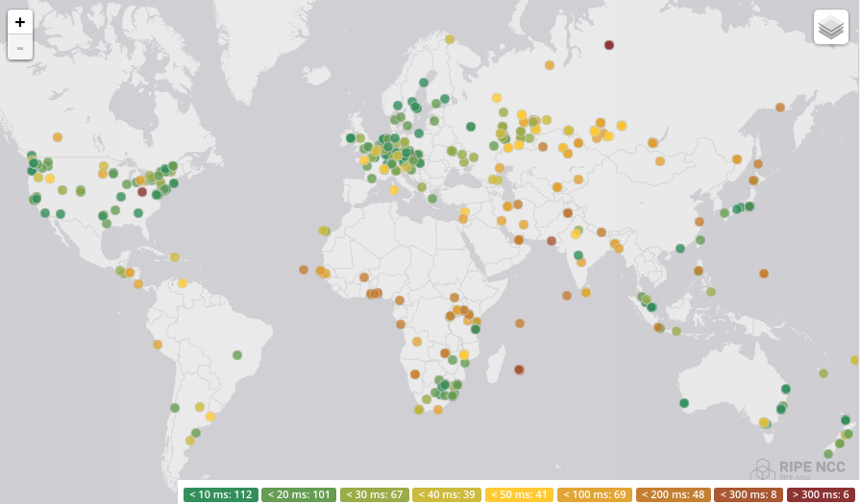The height and width of the screenshot is (504, 860).
Task: Click the '< 40 ms: 39' legend entry
Action: 447,494
